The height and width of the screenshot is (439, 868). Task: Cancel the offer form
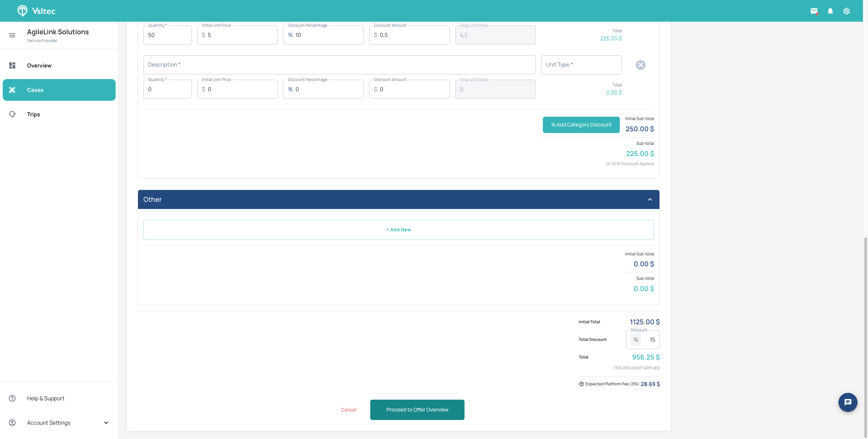click(x=349, y=410)
